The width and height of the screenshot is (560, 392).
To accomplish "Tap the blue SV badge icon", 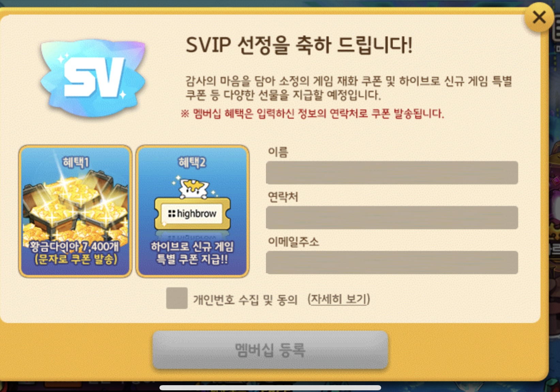I will (x=93, y=78).
